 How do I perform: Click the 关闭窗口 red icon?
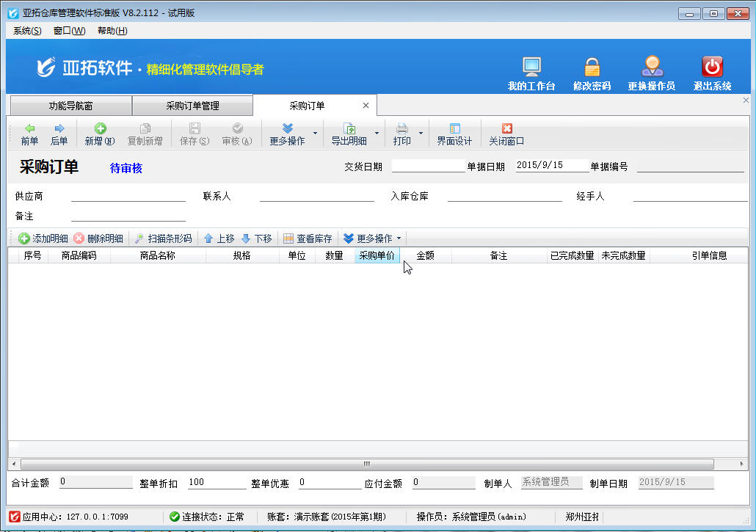coord(506,128)
